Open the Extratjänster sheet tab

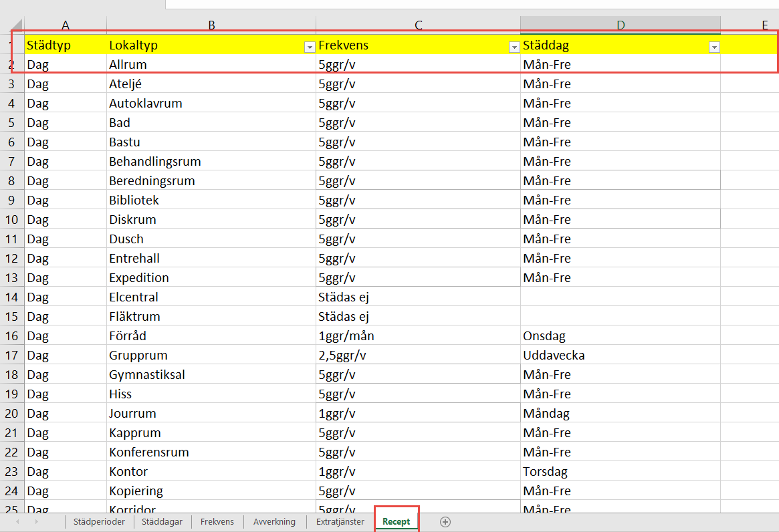coord(340,522)
